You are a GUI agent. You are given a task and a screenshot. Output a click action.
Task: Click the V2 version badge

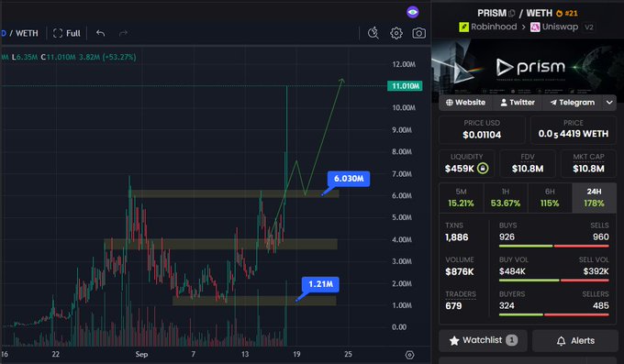point(589,28)
